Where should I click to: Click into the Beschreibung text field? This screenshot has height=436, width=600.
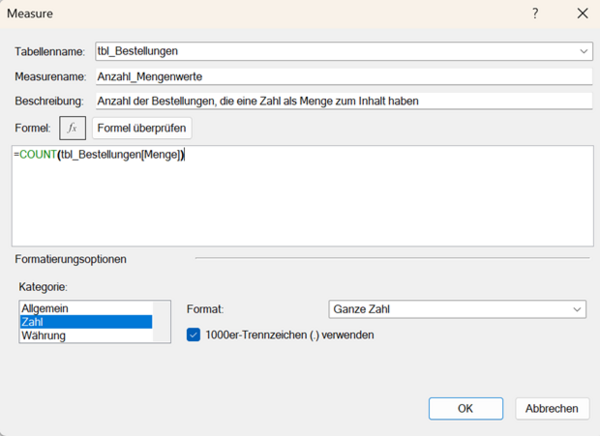tap(343, 100)
